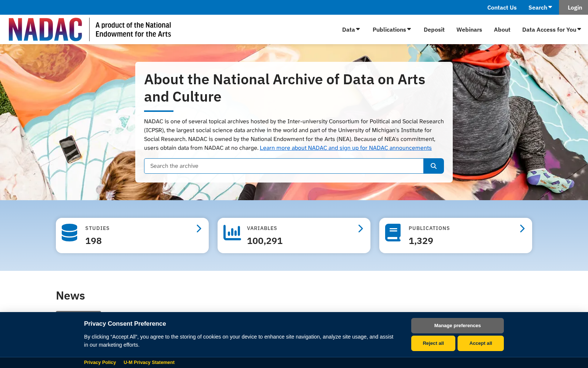
Task: Go to the Webinars page
Action: click(469, 29)
